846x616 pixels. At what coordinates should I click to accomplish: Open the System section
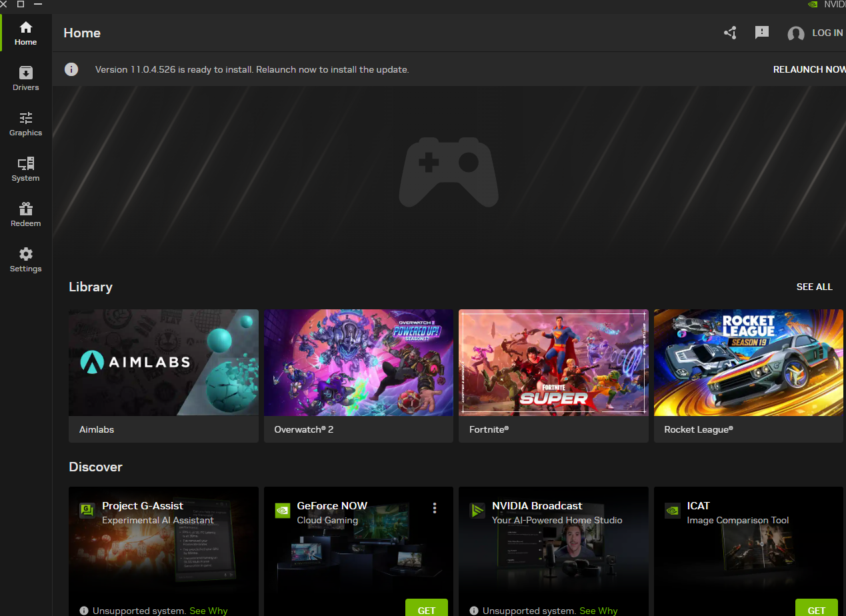[26, 169]
